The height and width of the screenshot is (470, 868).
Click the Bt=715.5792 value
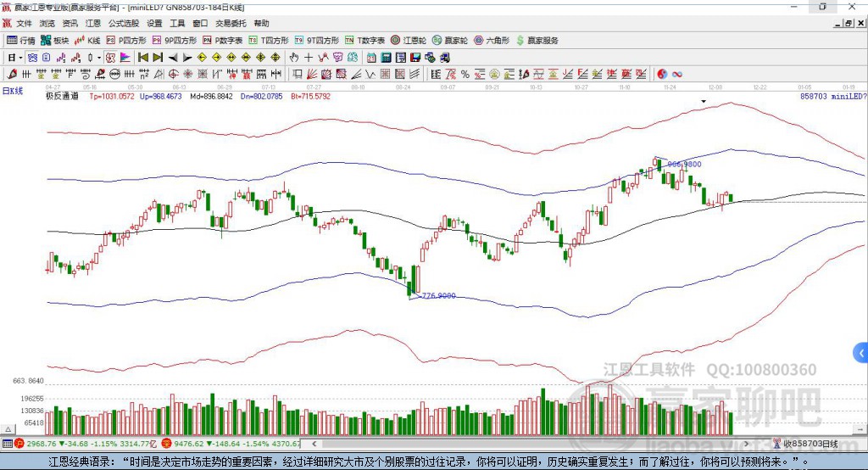tap(310, 96)
